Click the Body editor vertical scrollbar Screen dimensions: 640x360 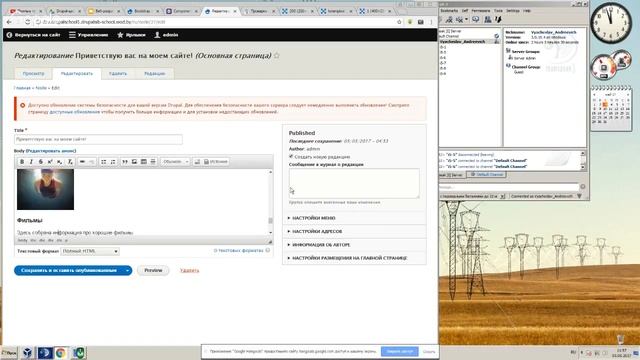click(270, 202)
